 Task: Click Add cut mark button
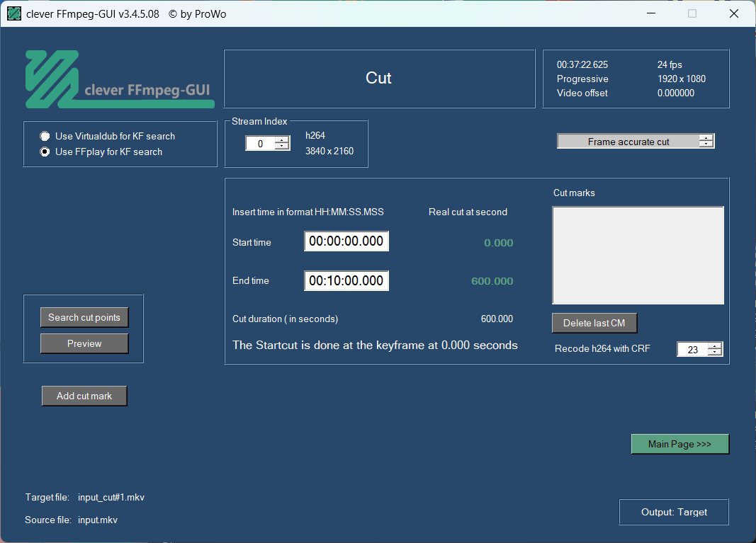click(x=84, y=396)
